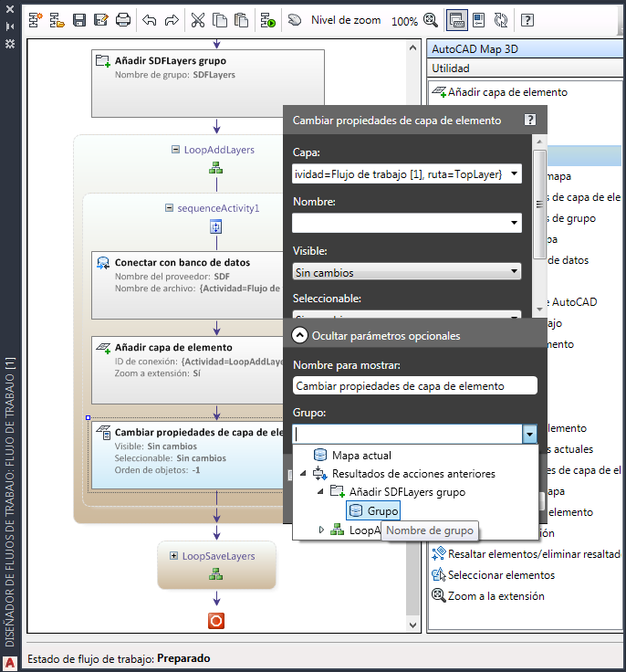Expand the LoopSaveLayers activity

coord(173,556)
